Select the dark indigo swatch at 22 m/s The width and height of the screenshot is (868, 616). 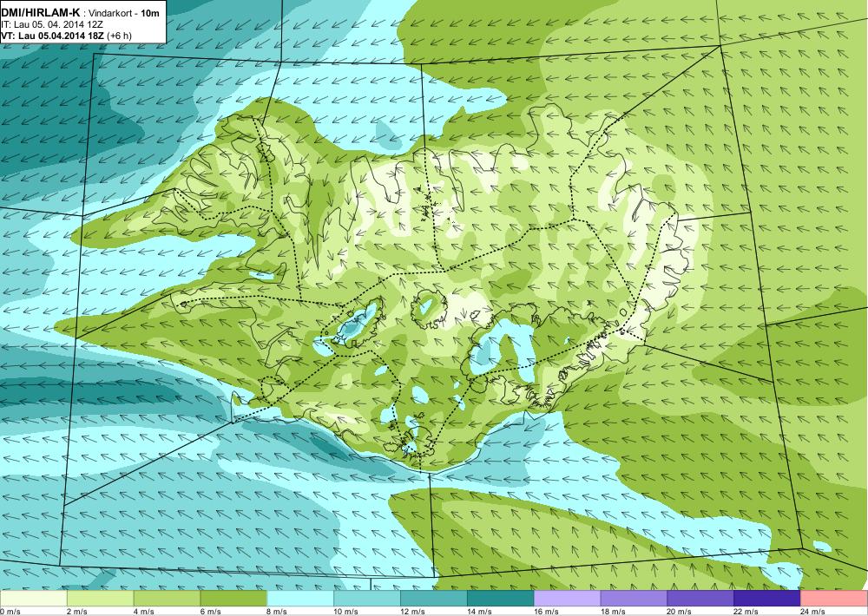click(767, 599)
